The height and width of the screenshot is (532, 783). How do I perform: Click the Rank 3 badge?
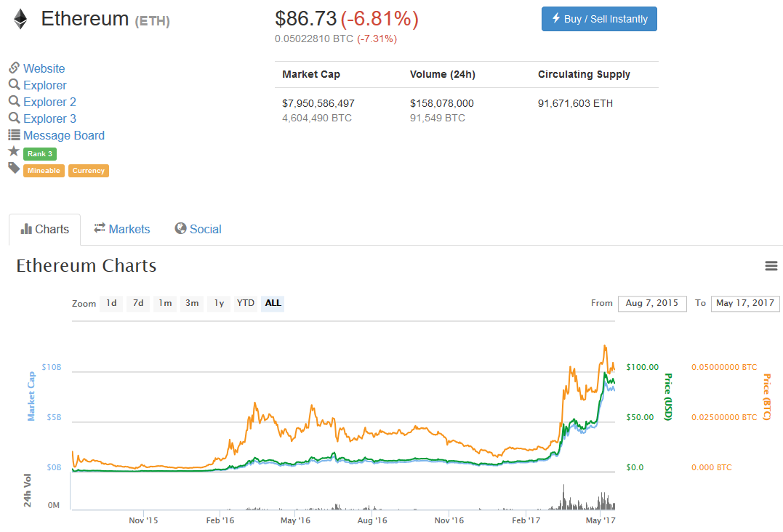(x=40, y=153)
